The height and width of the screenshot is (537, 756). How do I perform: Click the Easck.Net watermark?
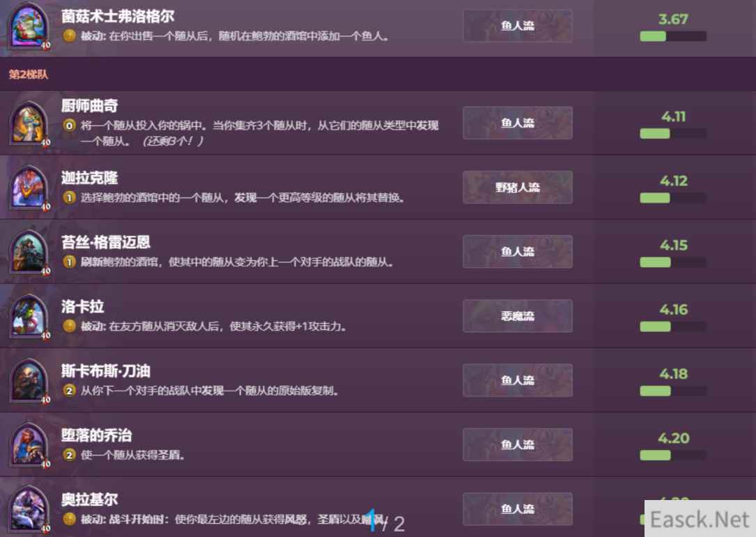pyautogui.click(x=700, y=519)
